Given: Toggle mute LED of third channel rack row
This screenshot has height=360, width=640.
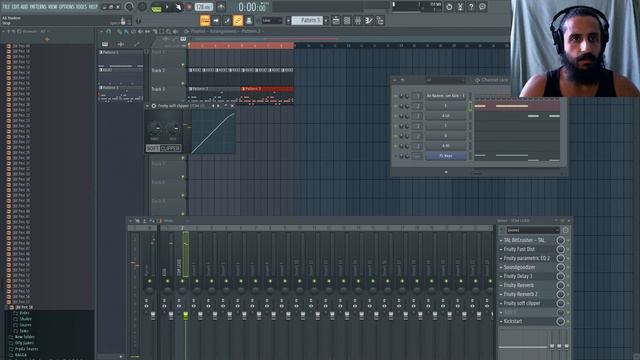Looking at the screenshot, I should coord(395,116).
